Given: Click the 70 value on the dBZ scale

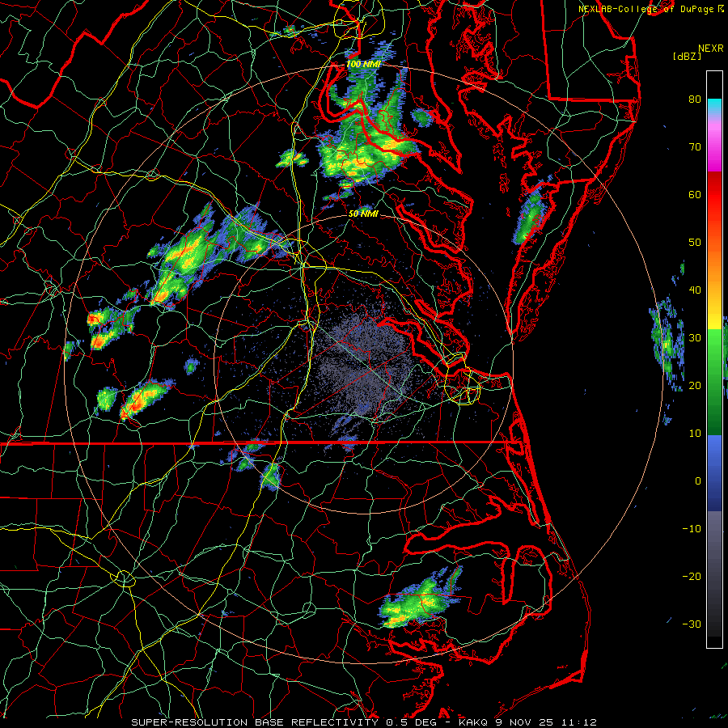Looking at the screenshot, I should click(x=695, y=146).
